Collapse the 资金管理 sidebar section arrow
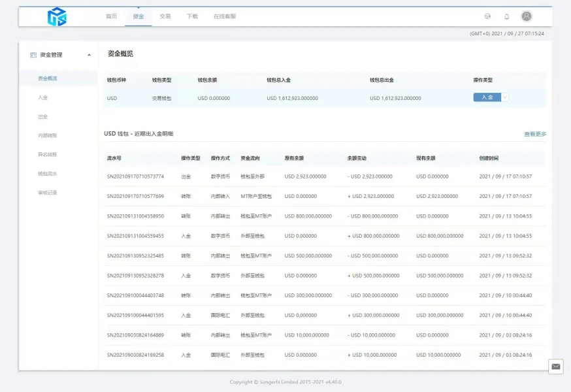571x392 pixels. coord(89,55)
